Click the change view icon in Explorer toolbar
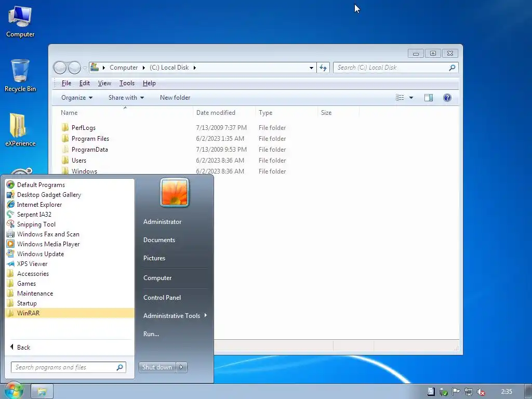Viewport: 532px width, 399px height. (x=400, y=98)
